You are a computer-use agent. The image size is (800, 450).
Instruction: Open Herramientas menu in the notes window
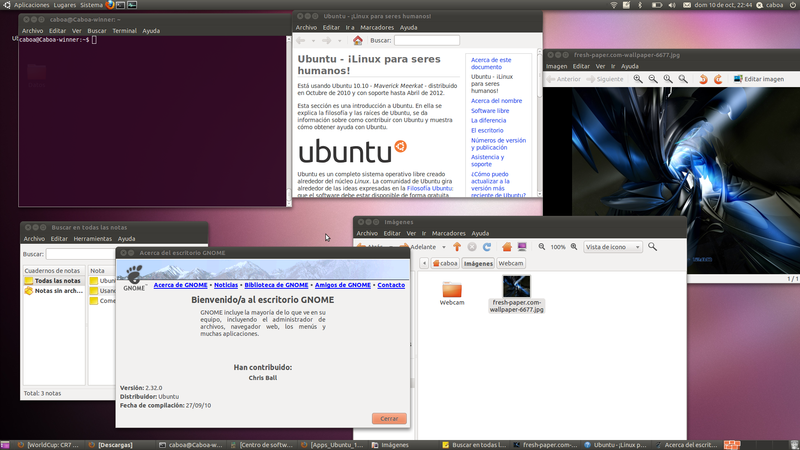92,239
